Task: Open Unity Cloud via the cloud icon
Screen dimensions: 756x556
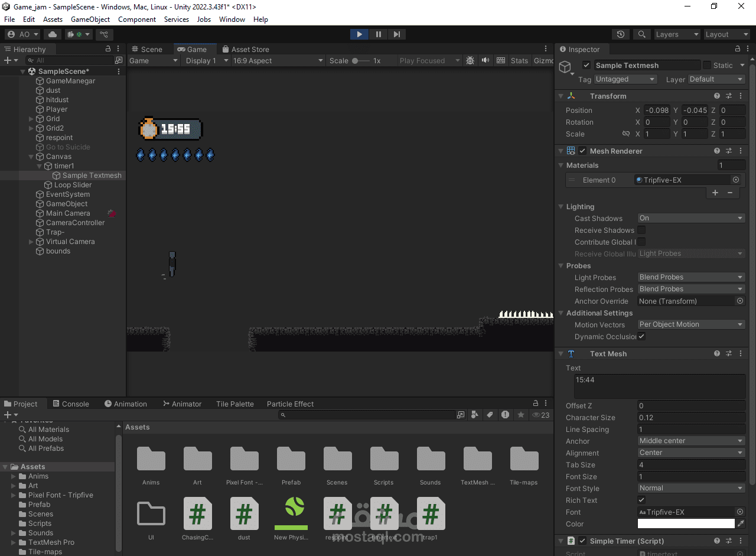Action: click(x=53, y=34)
